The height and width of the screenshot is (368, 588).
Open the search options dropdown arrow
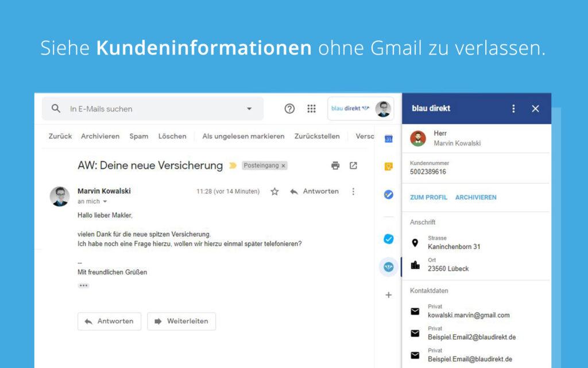pyautogui.click(x=249, y=108)
